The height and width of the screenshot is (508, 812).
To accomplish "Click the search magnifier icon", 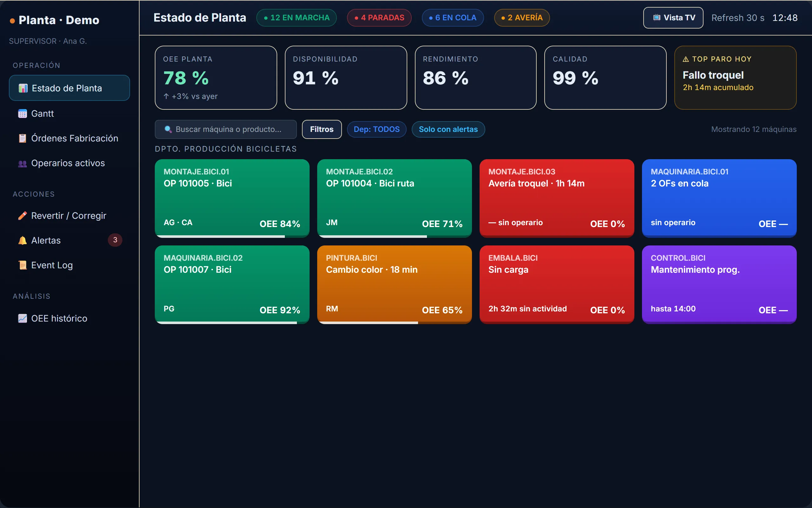I will click(x=168, y=129).
